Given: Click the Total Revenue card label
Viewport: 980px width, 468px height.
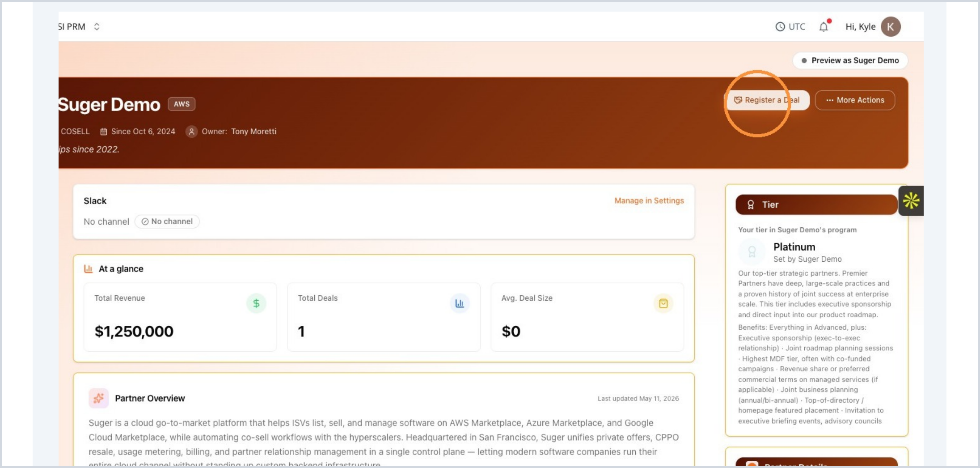Looking at the screenshot, I should [x=120, y=298].
